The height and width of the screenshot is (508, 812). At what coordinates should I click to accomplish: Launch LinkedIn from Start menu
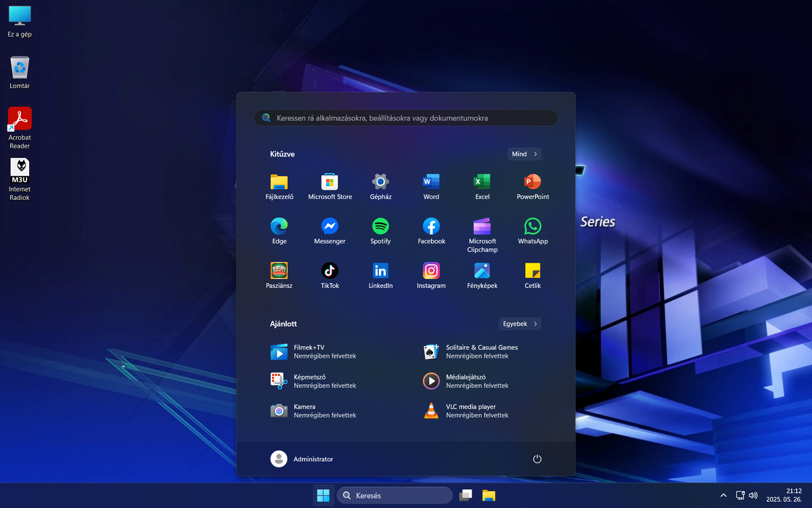pyautogui.click(x=380, y=276)
